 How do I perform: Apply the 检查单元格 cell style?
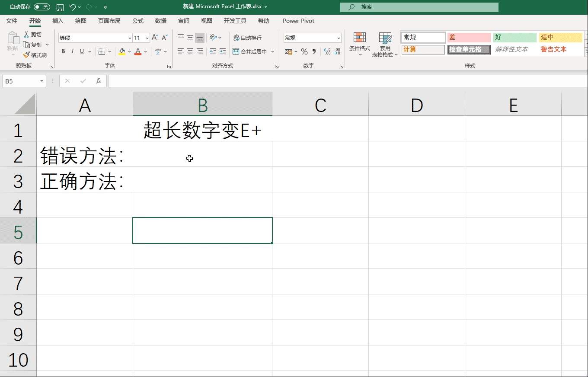pyautogui.click(x=469, y=49)
